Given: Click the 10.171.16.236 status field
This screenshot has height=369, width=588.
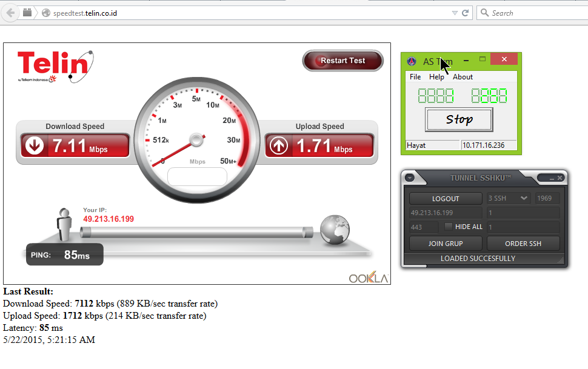Looking at the screenshot, I should (x=489, y=145).
